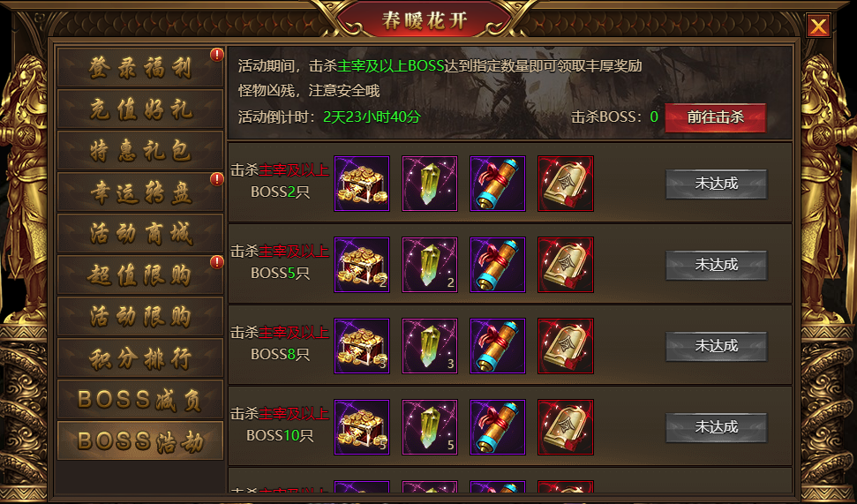Click the scroll reward in BOSS8只 row
The image size is (857, 504).
(498, 346)
